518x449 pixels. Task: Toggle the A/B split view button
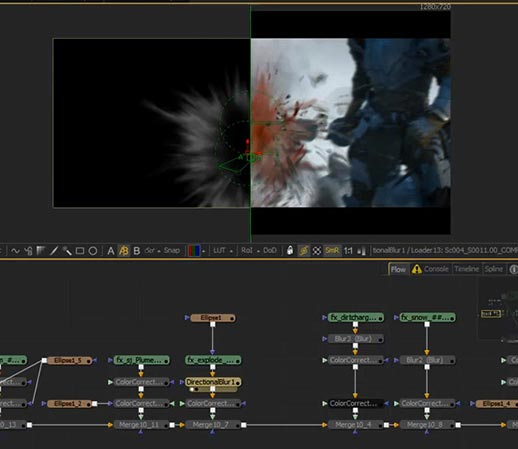(x=124, y=251)
